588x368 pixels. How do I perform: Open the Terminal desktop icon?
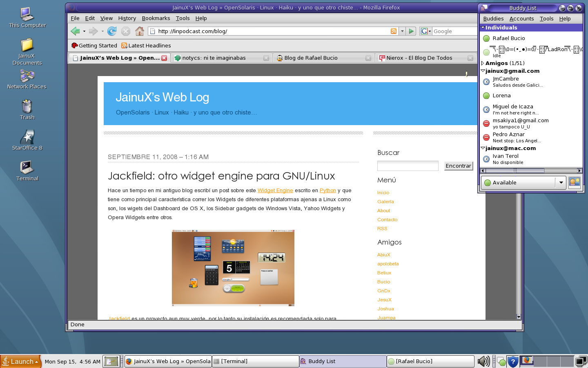[27, 171]
